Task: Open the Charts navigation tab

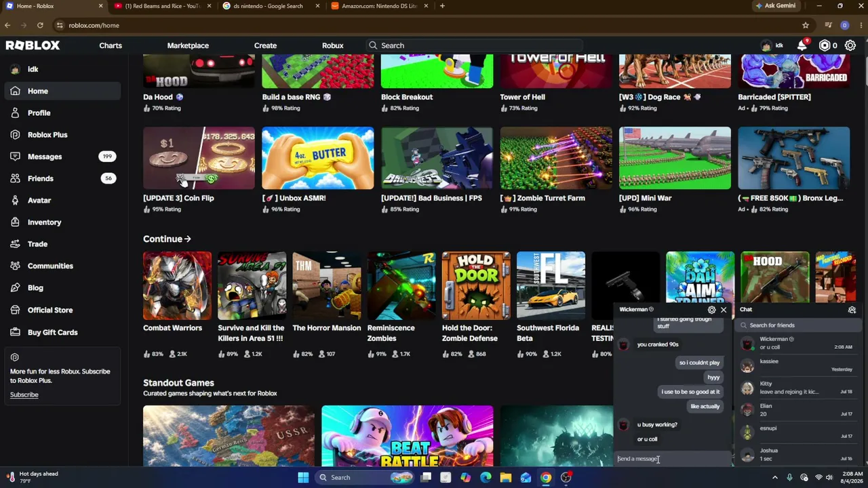Action: [x=111, y=45]
